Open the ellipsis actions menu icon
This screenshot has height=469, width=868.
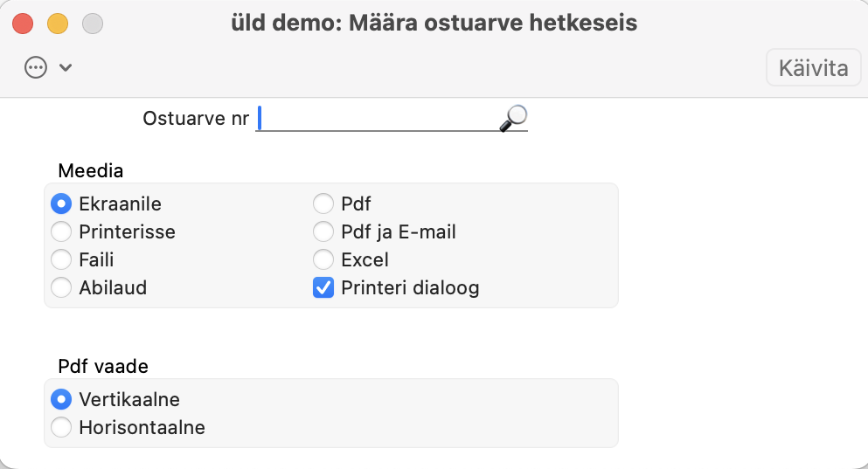pos(36,67)
